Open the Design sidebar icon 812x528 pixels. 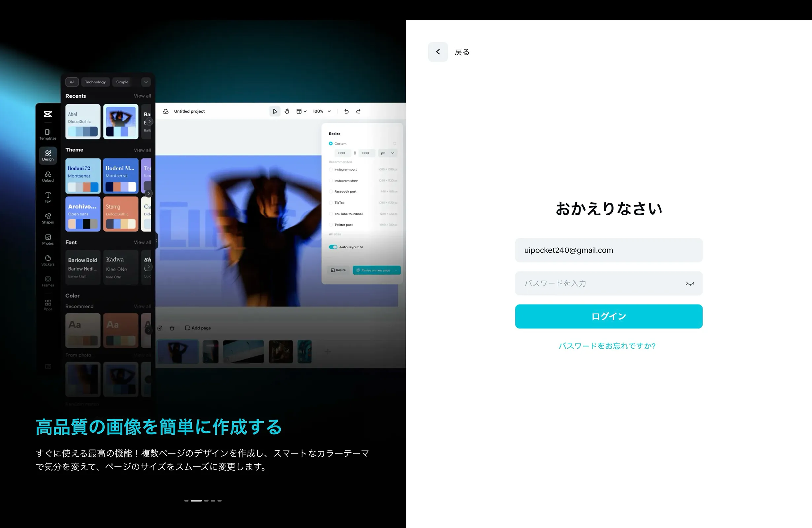pos(48,155)
